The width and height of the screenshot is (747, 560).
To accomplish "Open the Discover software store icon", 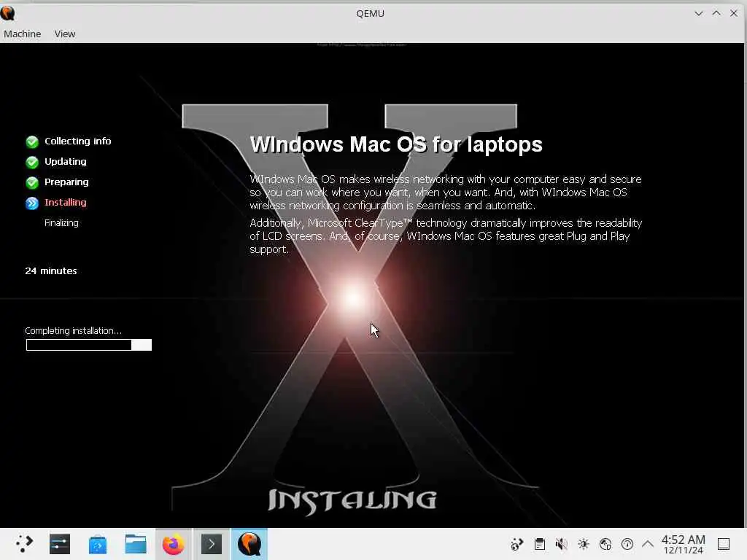I will point(98,544).
